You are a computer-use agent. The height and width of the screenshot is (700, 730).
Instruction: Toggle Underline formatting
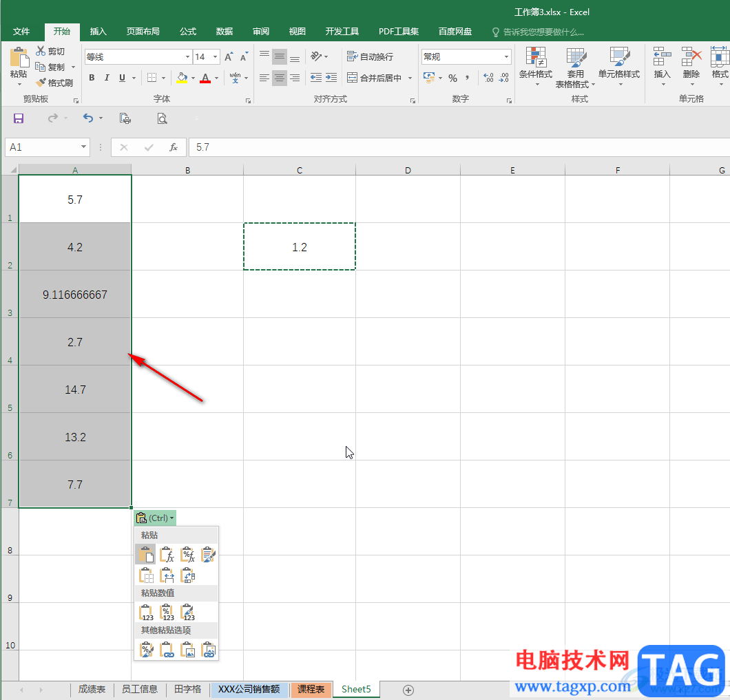(x=122, y=78)
